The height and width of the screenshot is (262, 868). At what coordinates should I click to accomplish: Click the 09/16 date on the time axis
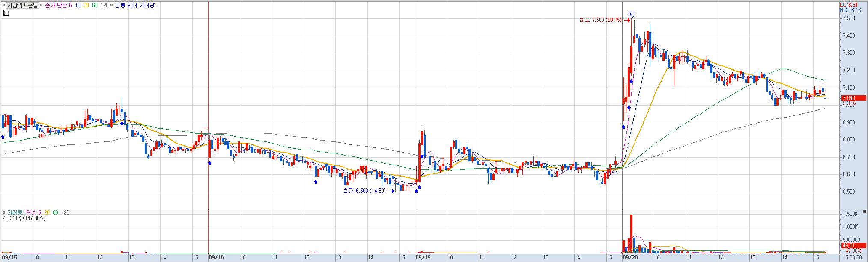pyautogui.click(x=216, y=258)
